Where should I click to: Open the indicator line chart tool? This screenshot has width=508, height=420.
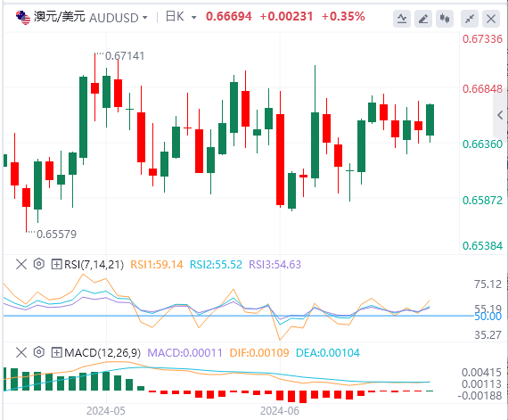402,19
